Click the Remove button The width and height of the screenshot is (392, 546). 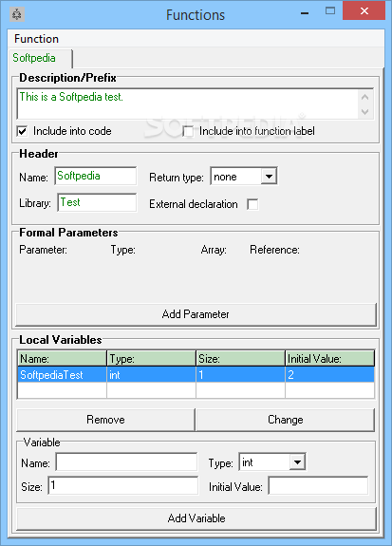click(105, 420)
